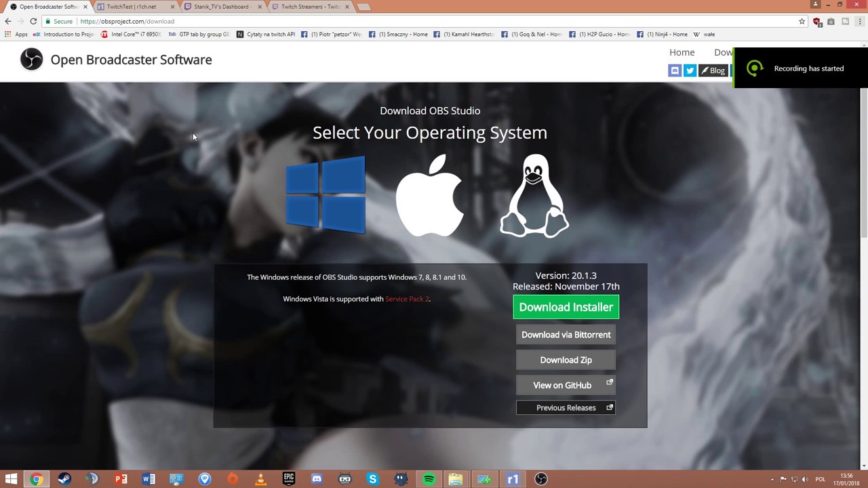Switch to Stanik_TV's Dashboard tab
This screenshot has height=488, width=868.
click(221, 7)
